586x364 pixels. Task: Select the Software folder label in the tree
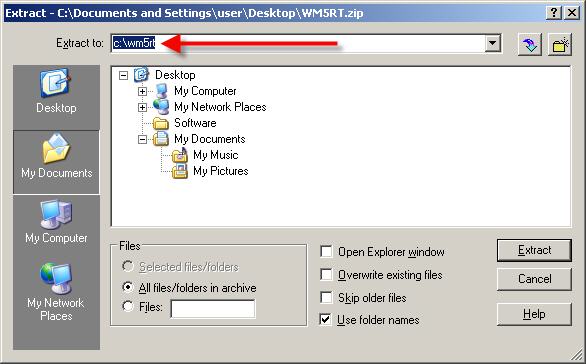pyautogui.click(x=195, y=123)
